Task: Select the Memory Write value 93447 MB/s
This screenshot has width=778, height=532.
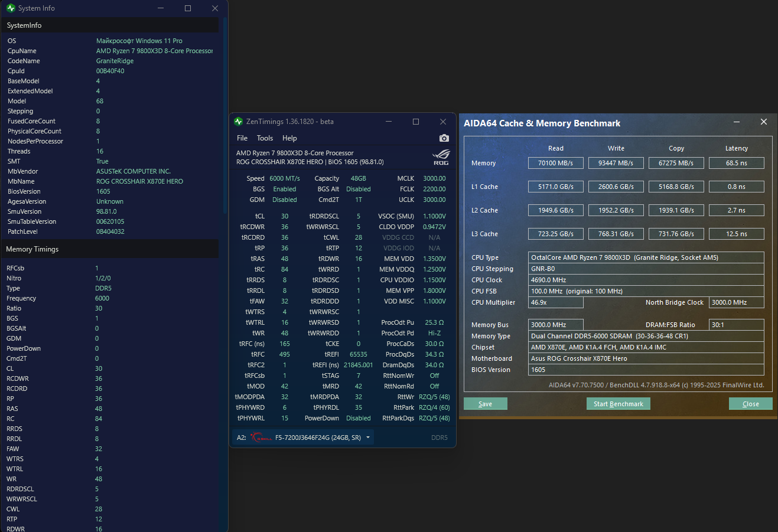Action: coord(616,163)
